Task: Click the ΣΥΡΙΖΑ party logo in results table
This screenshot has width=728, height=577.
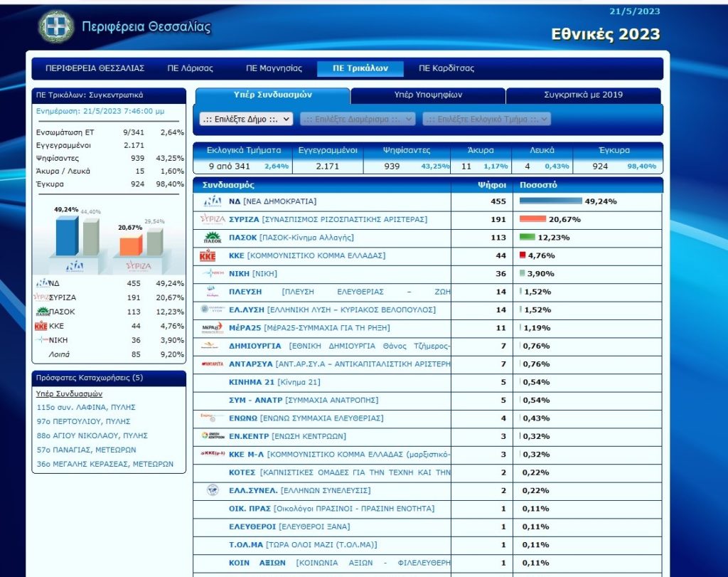Action: pos(213,219)
